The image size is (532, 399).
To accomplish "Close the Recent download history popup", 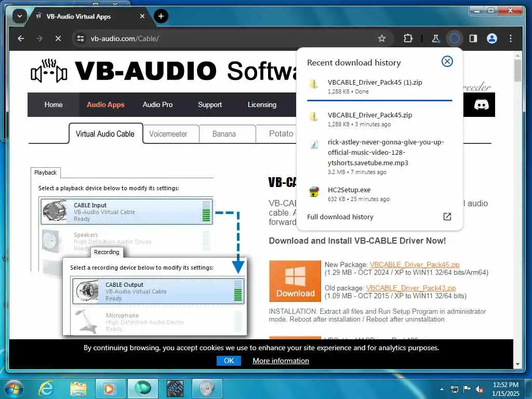I will [447, 61].
